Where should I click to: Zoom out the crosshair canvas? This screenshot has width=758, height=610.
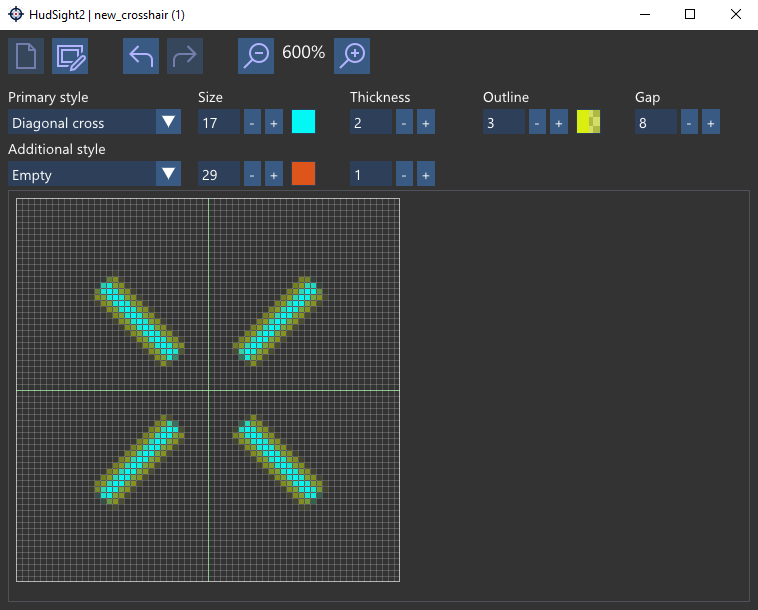(256, 56)
